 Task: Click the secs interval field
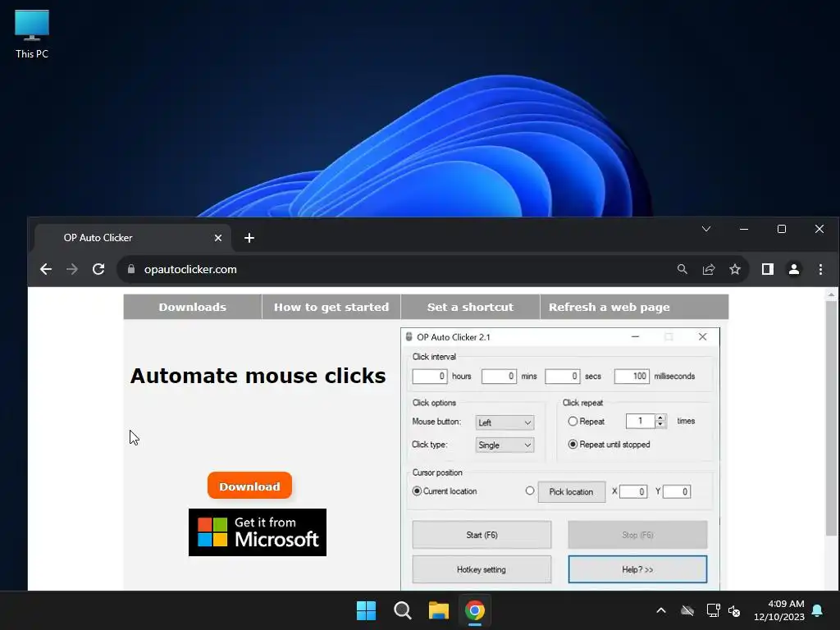pos(563,376)
